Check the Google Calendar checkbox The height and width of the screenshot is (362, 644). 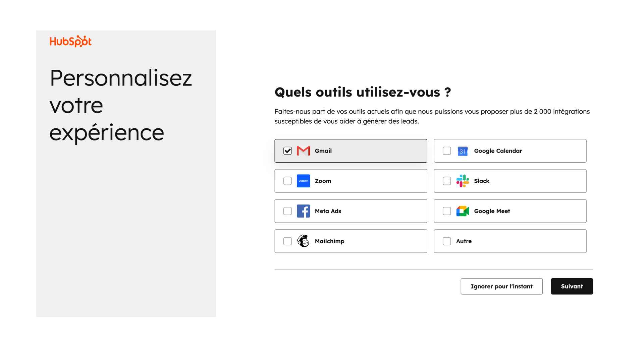pos(447,151)
